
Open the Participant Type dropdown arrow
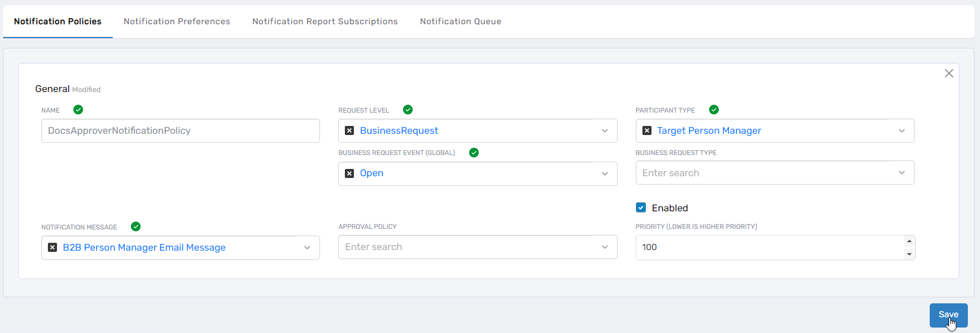(901, 131)
